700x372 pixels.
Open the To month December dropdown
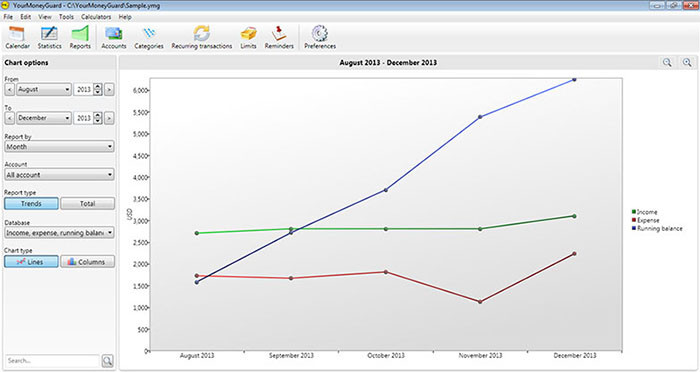point(44,118)
